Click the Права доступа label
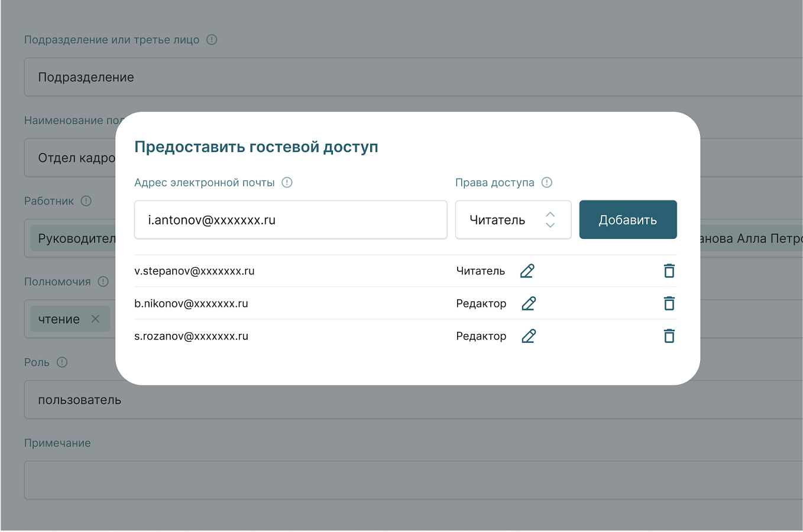Screen dimensions: 803x532 (x=495, y=183)
